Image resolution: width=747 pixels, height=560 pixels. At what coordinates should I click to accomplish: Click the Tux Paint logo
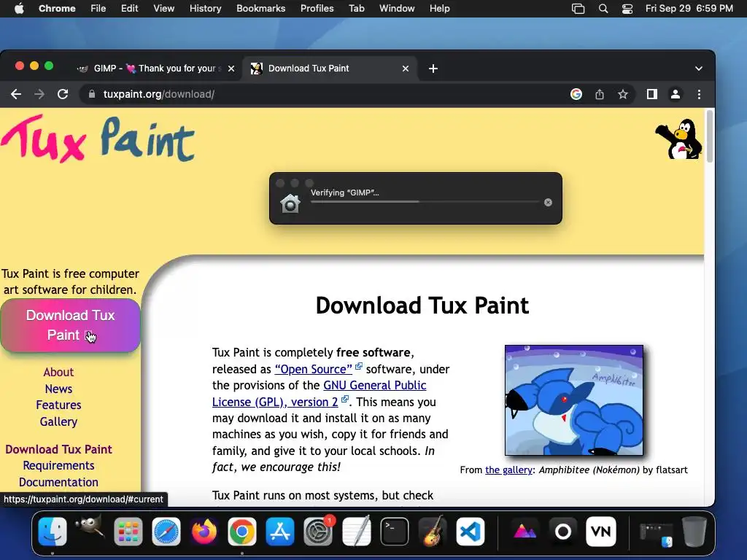coord(98,139)
